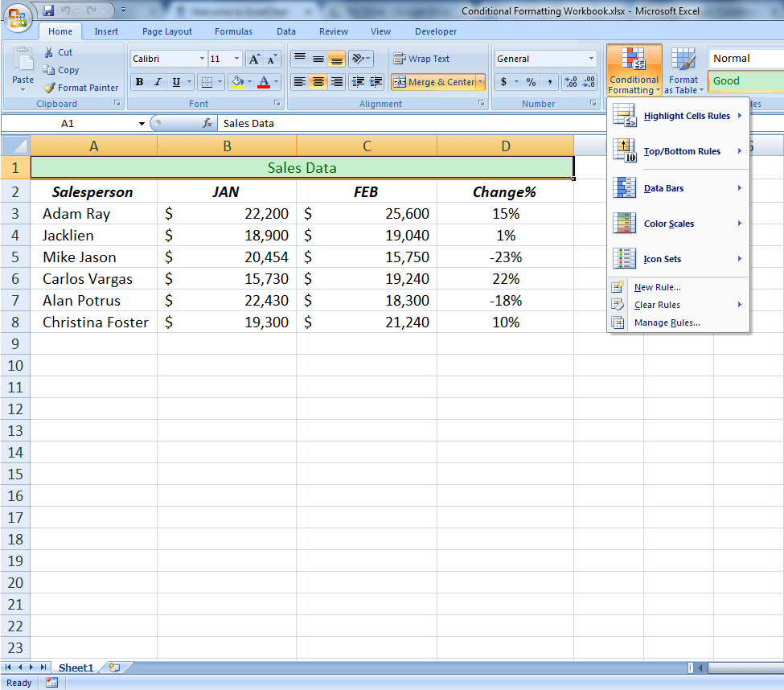The width and height of the screenshot is (784, 690).
Task: Open the Name Box dropdown arrow
Action: coord(142,123)
